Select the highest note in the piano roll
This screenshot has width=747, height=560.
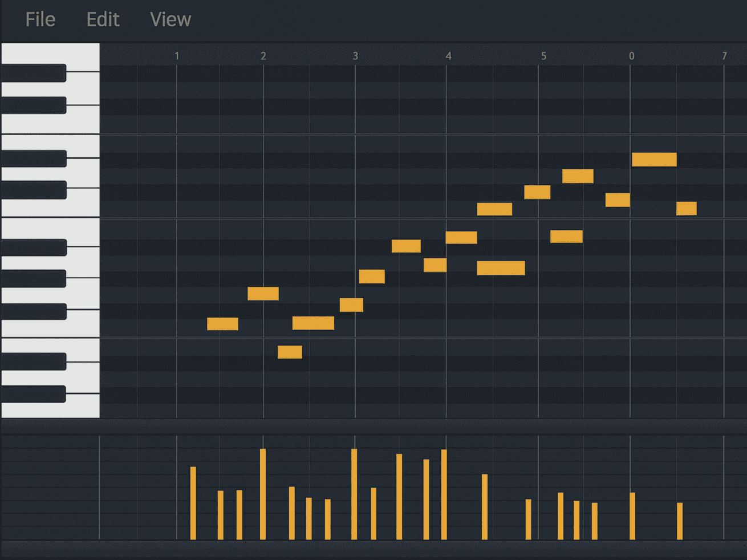click(653, 159)
